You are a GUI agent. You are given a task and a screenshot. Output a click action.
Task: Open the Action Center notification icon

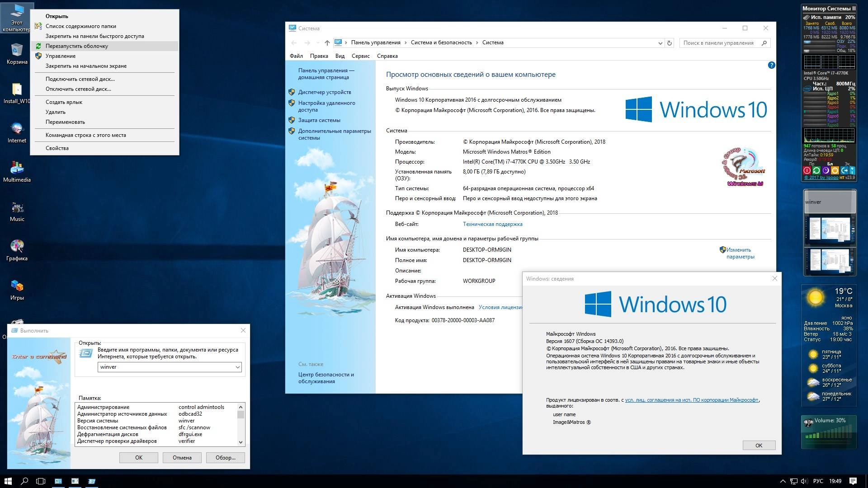click(x=853, y=481)
